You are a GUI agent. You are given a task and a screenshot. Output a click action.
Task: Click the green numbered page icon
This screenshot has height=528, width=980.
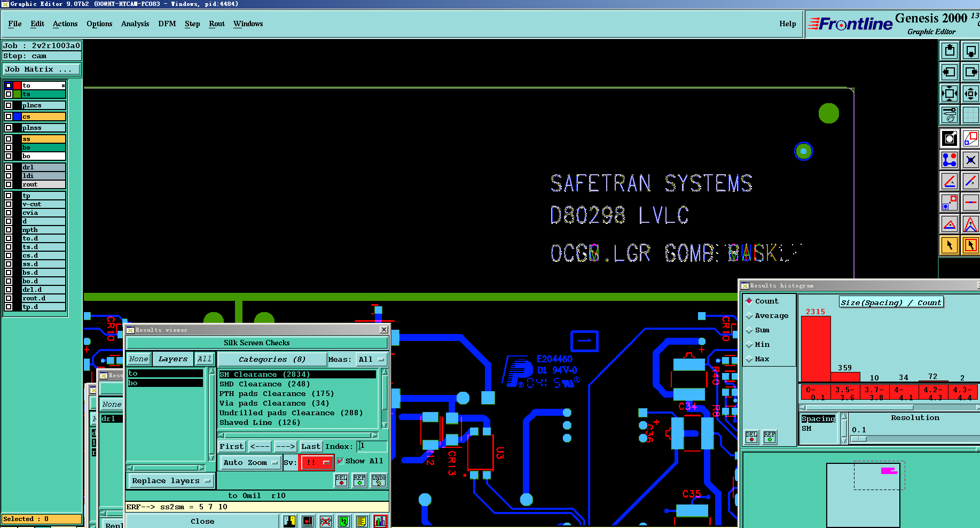pos(344,521)
